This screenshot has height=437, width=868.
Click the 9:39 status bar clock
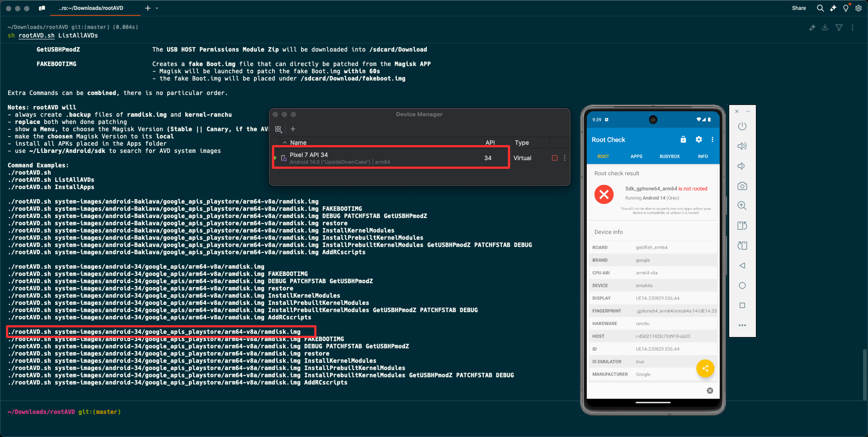click(597, 120)
